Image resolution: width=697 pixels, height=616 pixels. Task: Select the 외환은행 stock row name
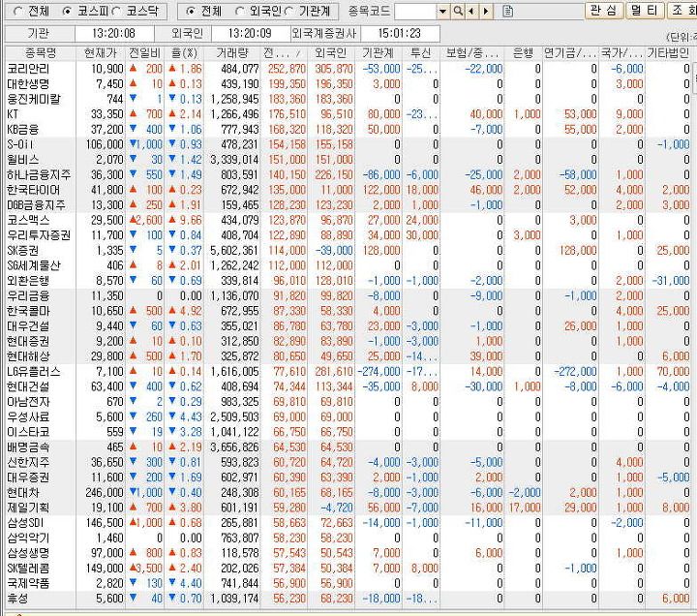click(28, 281)
